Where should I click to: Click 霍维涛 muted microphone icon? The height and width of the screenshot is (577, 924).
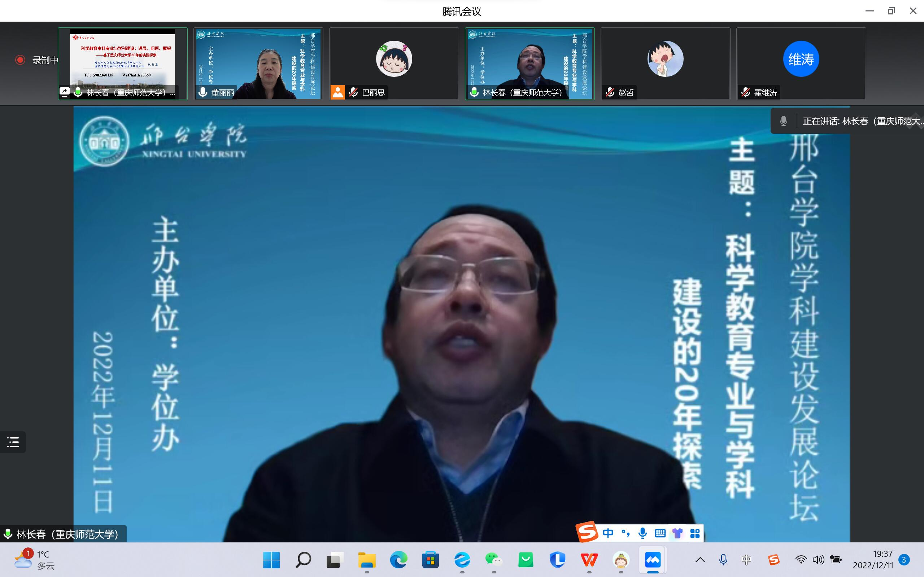click(x=746, y=92)
